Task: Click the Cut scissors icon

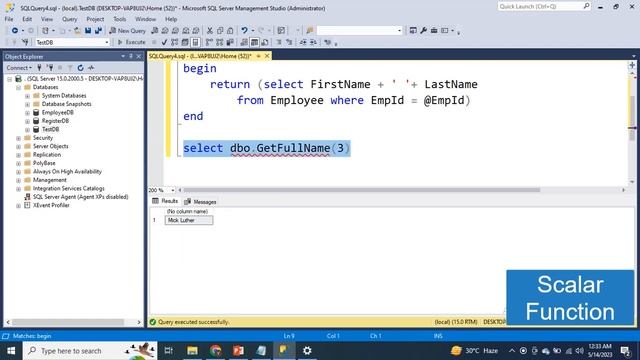Action: [209, 31]
